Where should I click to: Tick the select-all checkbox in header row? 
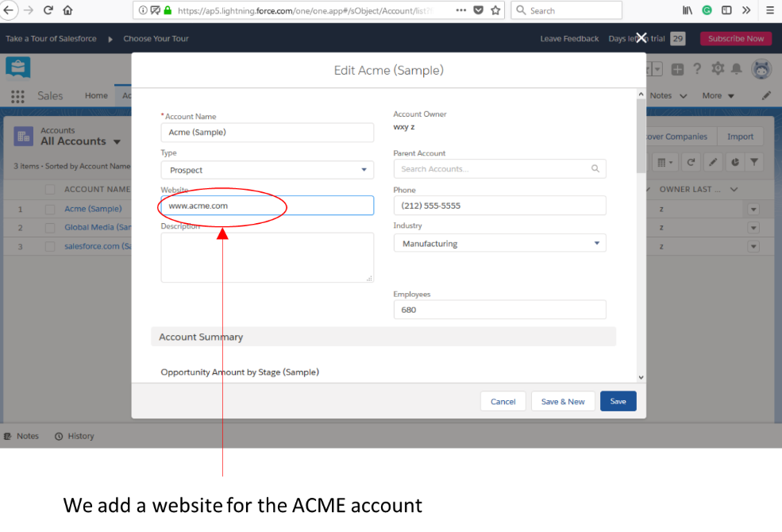[x=50, y=190]
